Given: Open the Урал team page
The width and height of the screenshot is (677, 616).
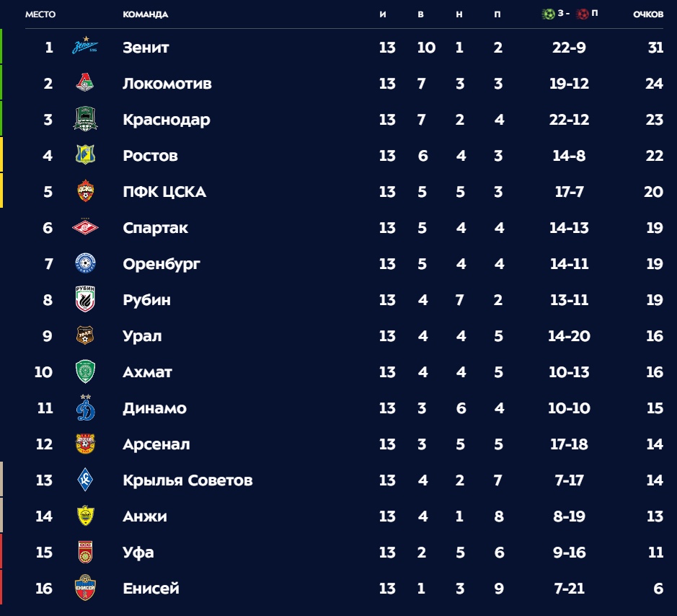Looking at the screenshot, I should coord(142,336).
